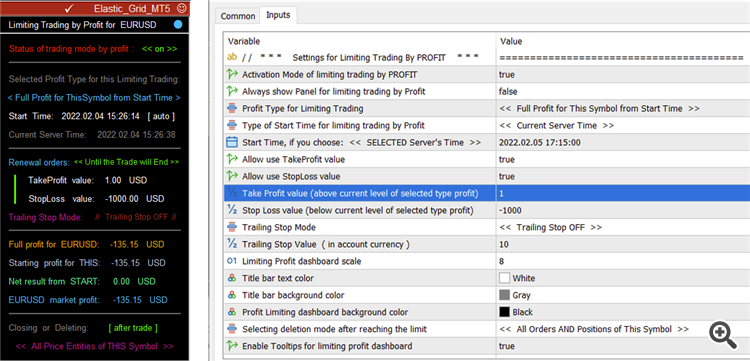
Task: Click the White color swatch
Action: tap(504, 278)
